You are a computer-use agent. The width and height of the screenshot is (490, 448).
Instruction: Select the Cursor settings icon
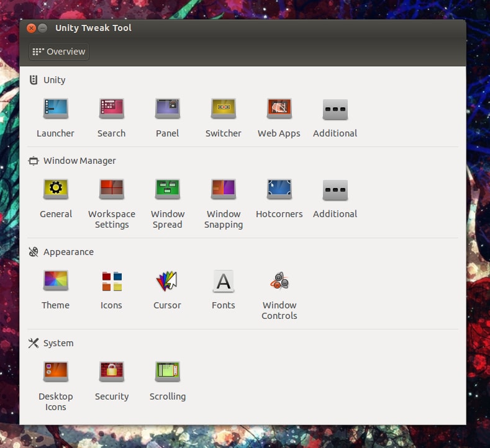click(167, 281)
